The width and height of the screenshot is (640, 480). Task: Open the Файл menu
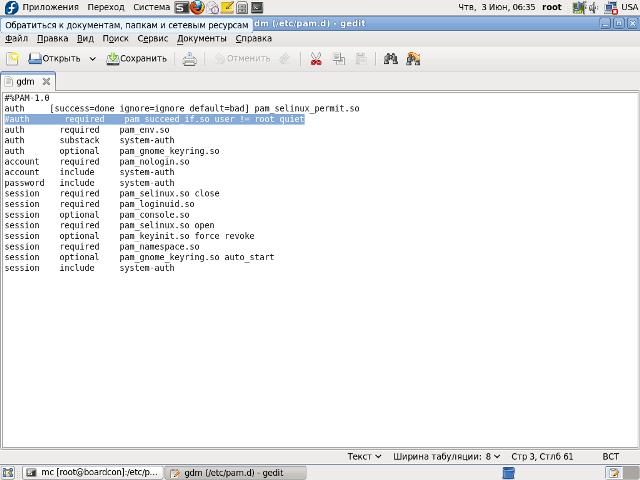click(x=16, y=39)
